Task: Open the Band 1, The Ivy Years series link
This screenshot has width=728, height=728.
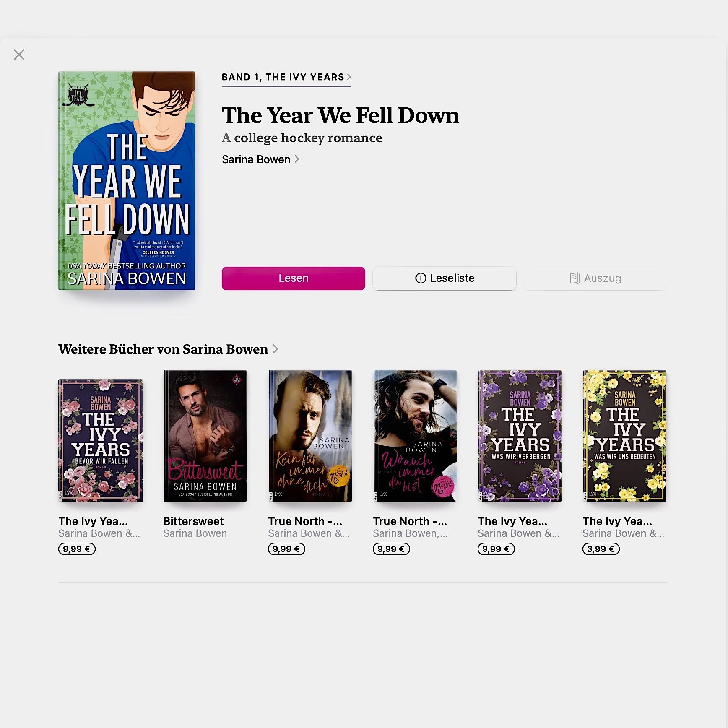Action: 286,77
